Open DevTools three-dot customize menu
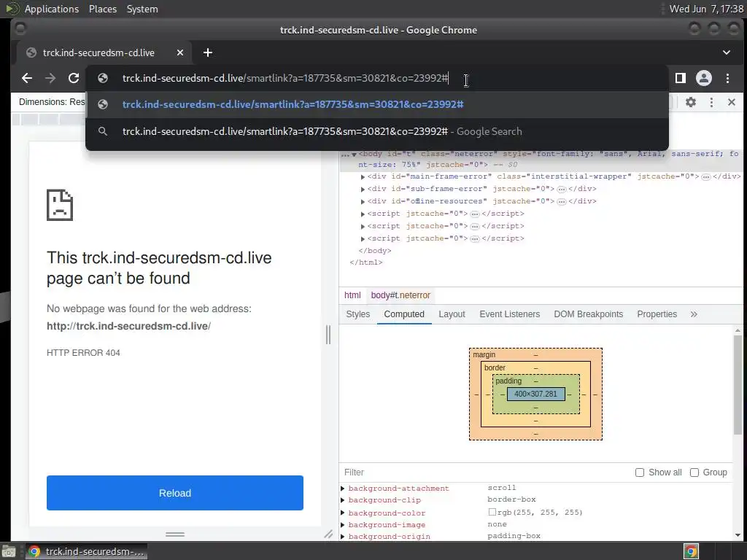 [x=712, y=102]
